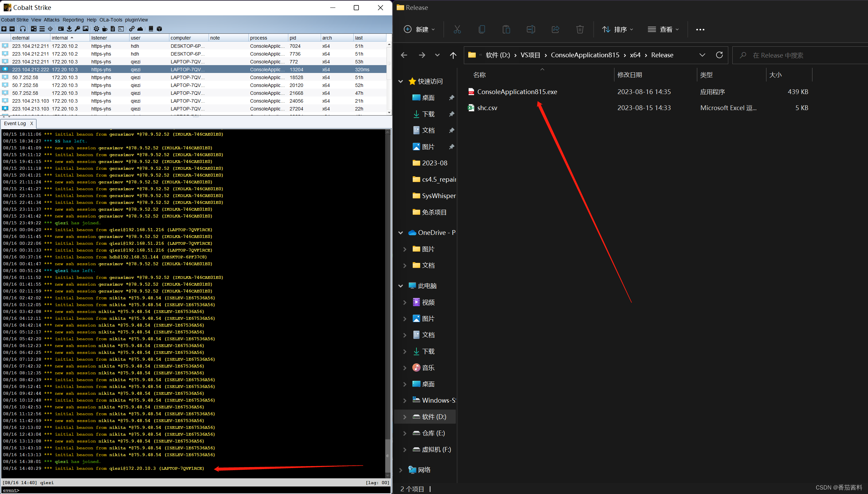
Task: Open Keystrokes via the key icon
Action: click(x=77, y=29)
